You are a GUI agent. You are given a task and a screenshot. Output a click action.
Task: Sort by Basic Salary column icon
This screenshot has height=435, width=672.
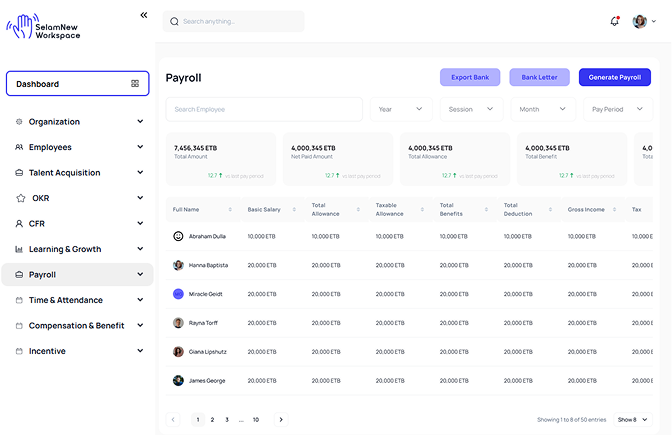point(294,209)
